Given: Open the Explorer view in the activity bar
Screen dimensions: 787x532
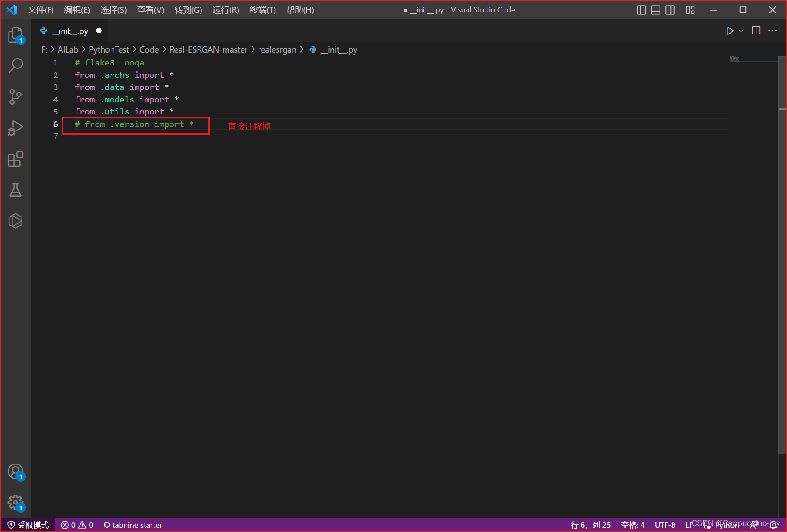Looking at the screenshot, I should (x=15, y=35).
